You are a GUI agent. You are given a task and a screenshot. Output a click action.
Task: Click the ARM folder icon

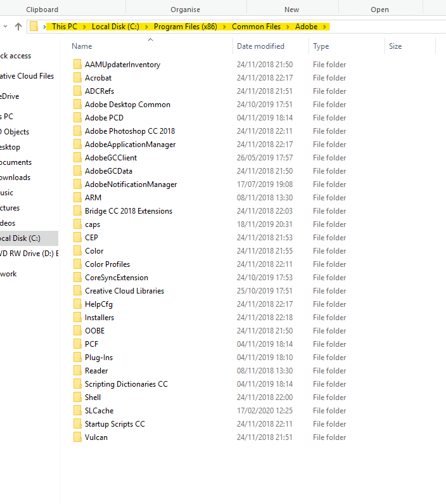(77, 197)
